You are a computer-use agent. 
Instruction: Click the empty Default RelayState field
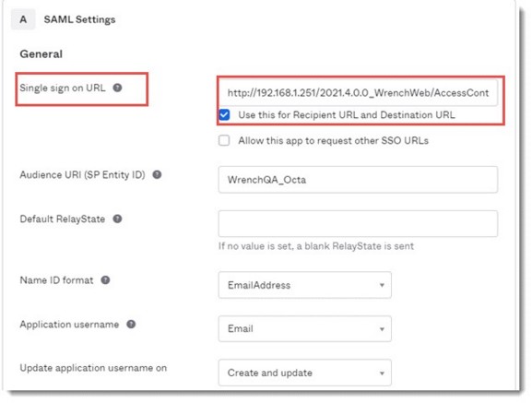pos(358,224)
